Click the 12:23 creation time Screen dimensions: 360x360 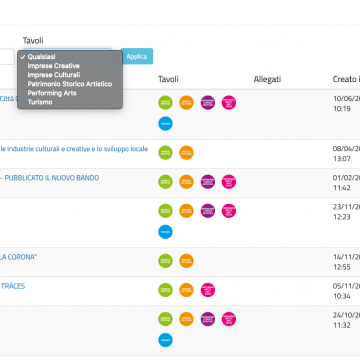pyautogui.click(x=342, y=217)
